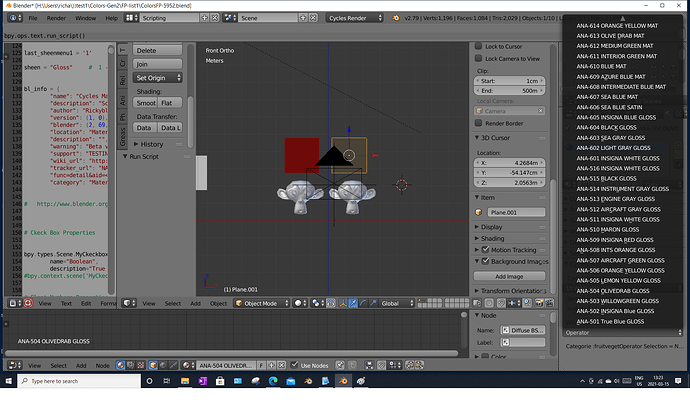Toggle the Render Border checkbox
The width and height of the screenshot is (690, 414).
[x=478, y=123]
